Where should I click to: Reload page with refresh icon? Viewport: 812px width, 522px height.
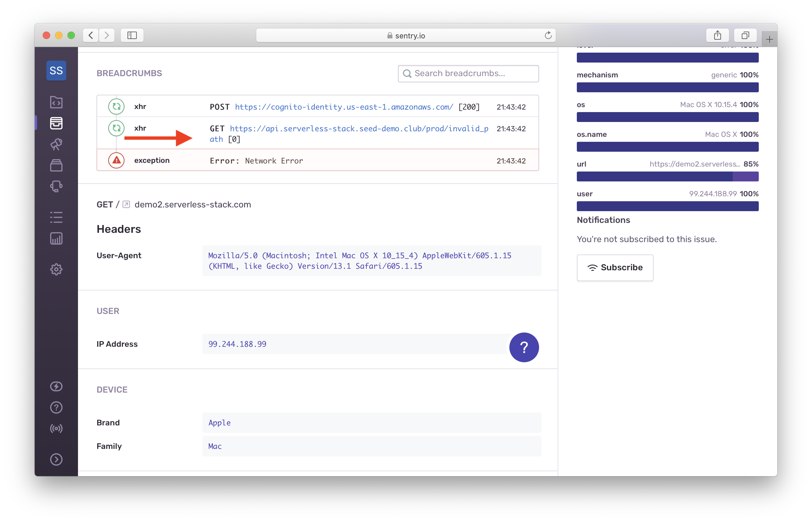(548, 35)
